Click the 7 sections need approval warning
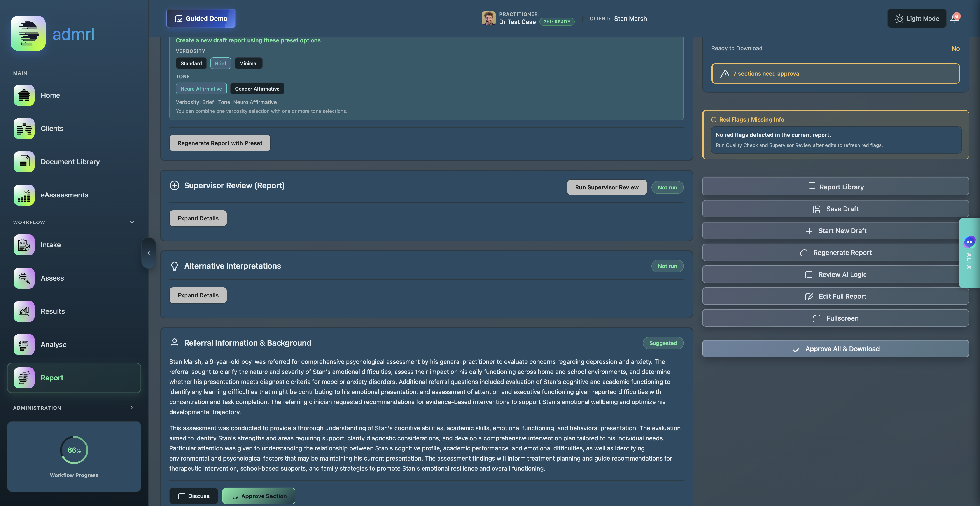 point(835,73)
